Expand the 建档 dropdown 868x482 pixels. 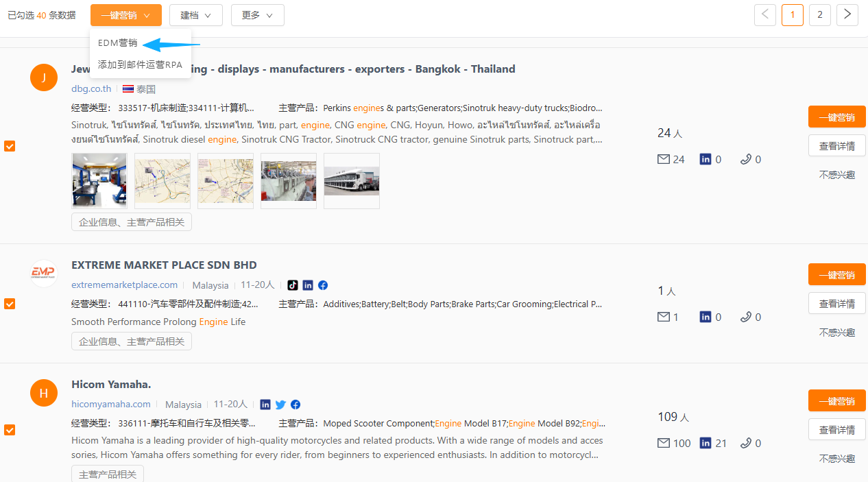(196, 15)
